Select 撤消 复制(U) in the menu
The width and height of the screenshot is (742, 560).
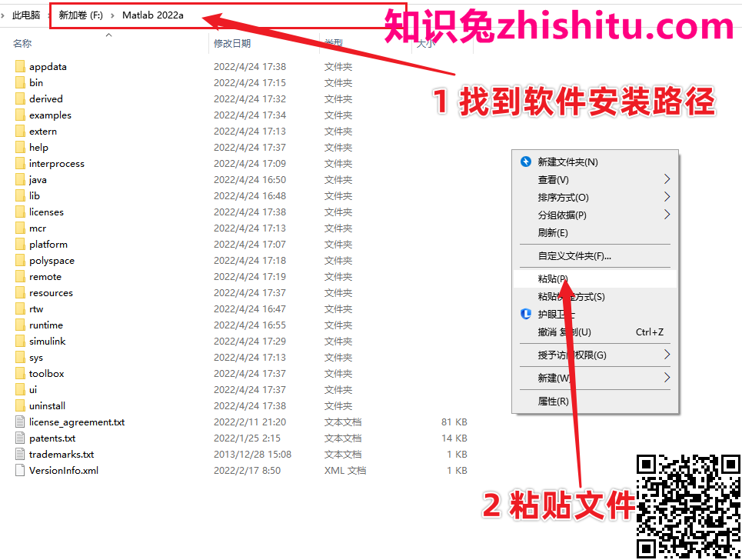pos(595,332)
